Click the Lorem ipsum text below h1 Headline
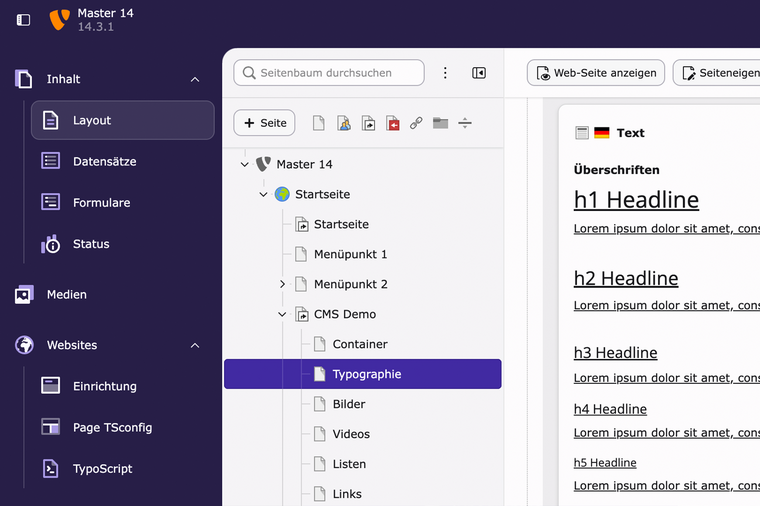 point(667,229)
